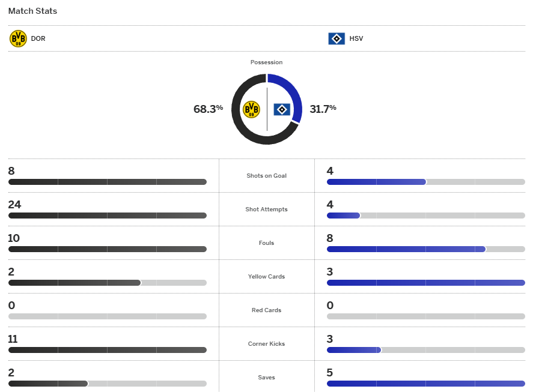Click the Corner Kicks stat label

pyautogui.click(x=266, y=344)
